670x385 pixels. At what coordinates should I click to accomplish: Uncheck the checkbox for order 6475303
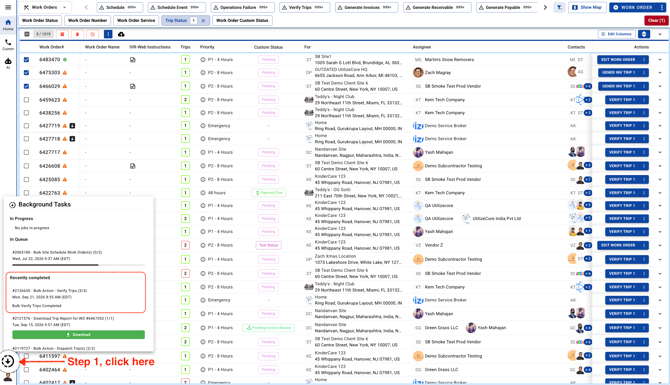26,73
